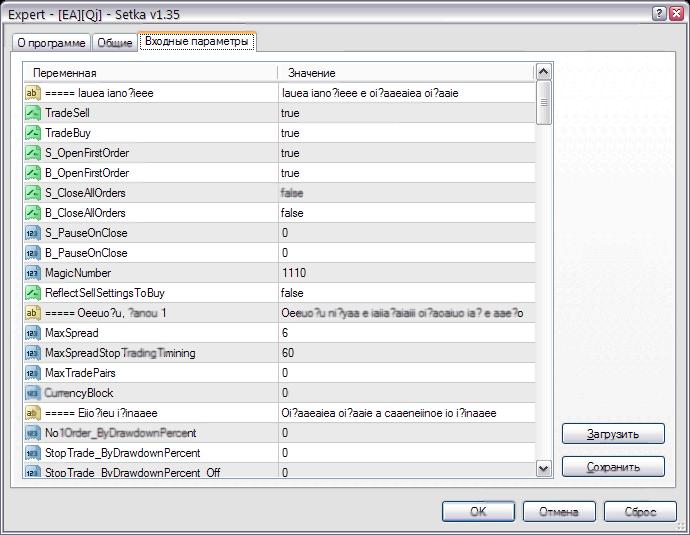Click the icon next to B_OpenFirstOrder

coord(33,173)
